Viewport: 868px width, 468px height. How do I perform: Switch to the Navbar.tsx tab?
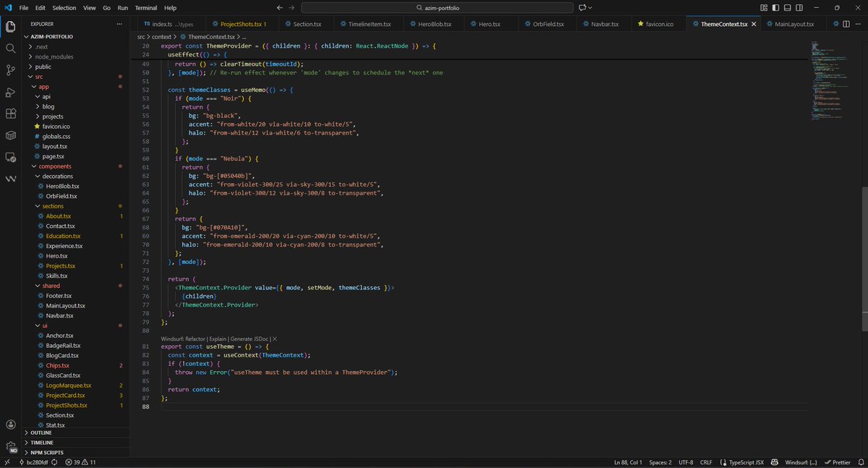(x=605, y=24)
